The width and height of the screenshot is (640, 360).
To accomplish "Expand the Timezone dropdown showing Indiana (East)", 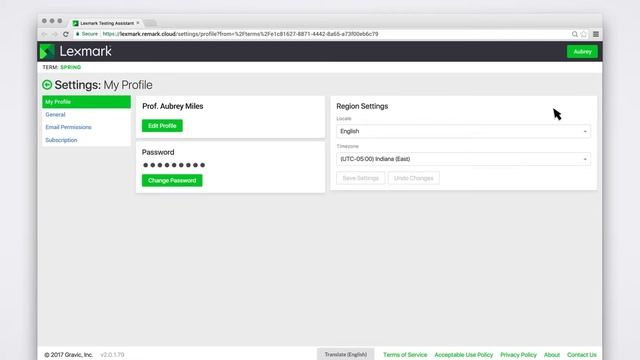I will (463, 159).
